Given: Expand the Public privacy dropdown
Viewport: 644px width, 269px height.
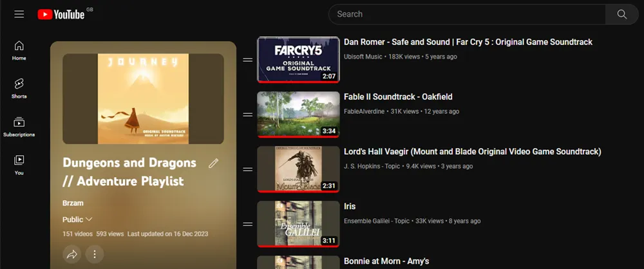Looking at the screenshot, I should coord(77,219).
